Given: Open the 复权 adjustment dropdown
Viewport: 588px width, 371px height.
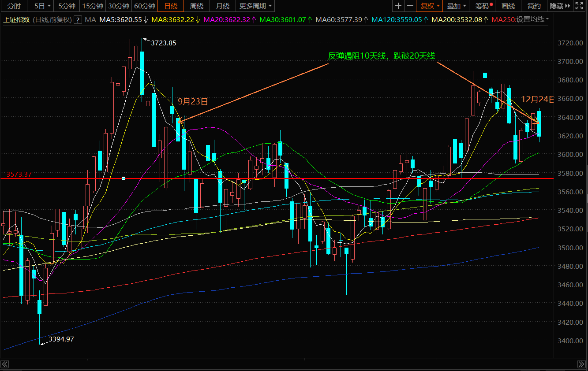Looking at the screenshot, I should click(x=430, y=6).
